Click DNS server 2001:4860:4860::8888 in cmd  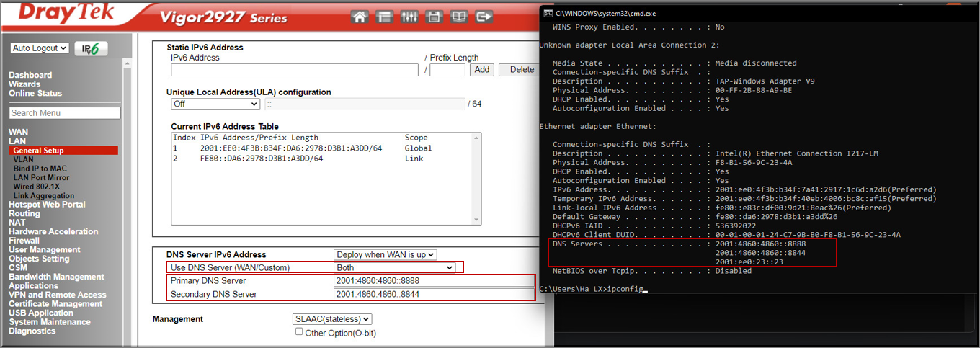tap(760, 244)
